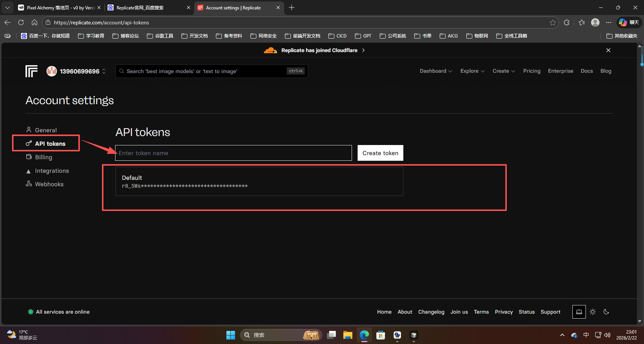Screen dimensions: 644x344
Task: Expand the Dashboard menu
Action: point(436,71)
